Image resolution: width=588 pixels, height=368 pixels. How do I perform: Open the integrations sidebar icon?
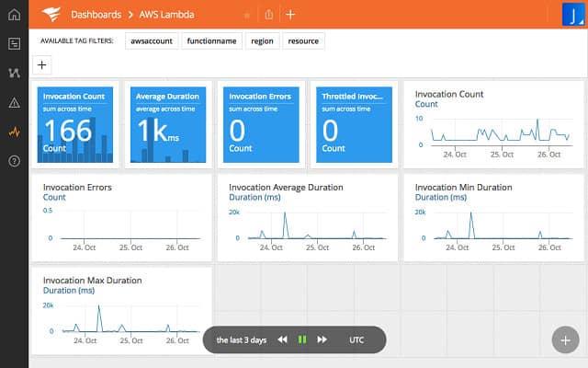[15, 73]
